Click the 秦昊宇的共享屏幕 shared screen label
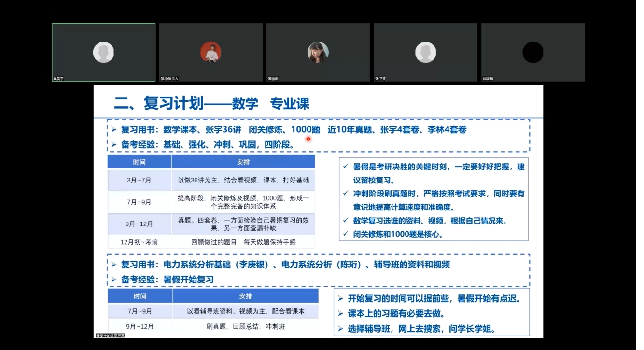The height and width of the screenshot is (350, 644). coord(110,336)
